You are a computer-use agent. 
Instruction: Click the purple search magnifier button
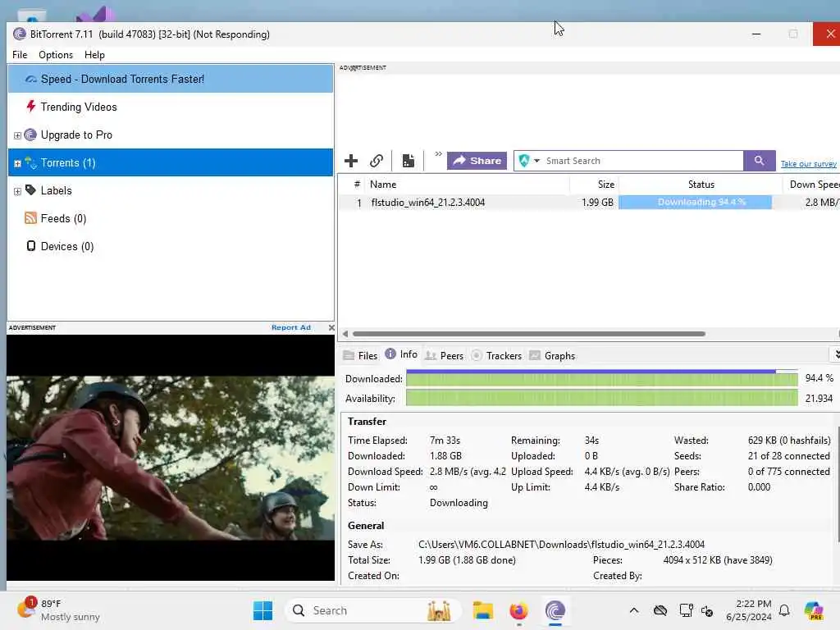759,161
